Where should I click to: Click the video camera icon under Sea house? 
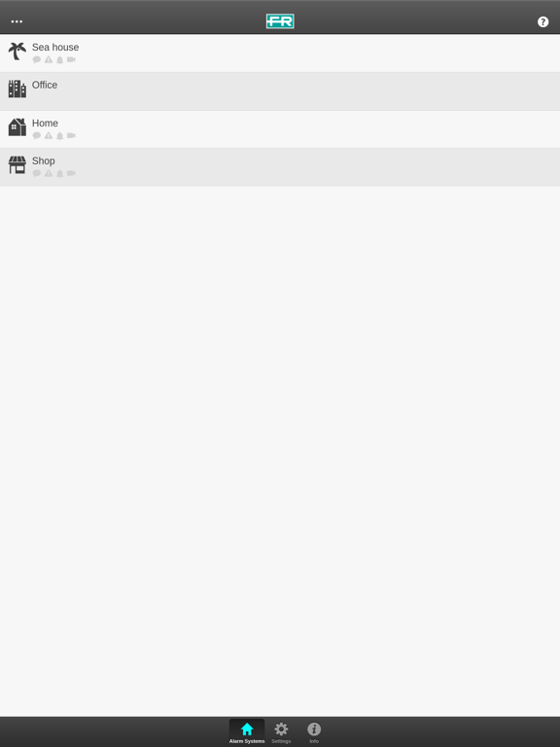click(x=71, y=59)
